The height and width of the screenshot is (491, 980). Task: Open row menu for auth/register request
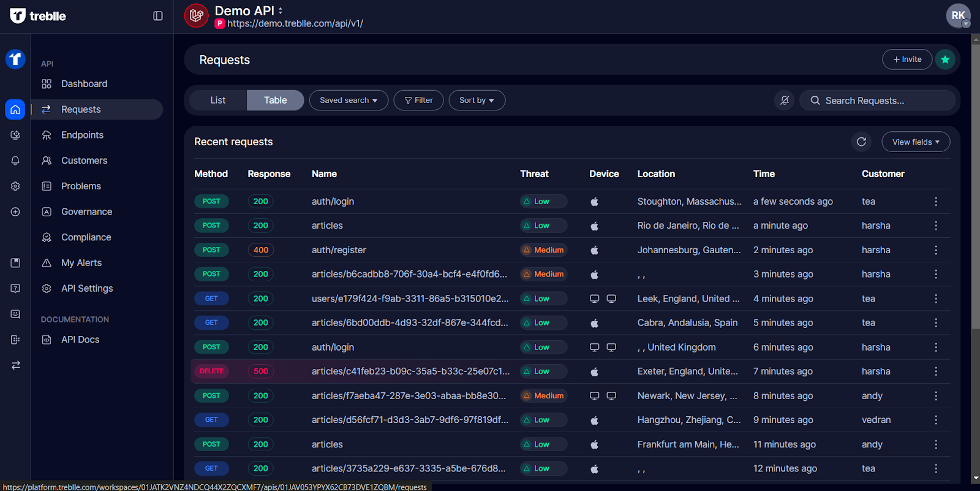(x=936, y=250)
